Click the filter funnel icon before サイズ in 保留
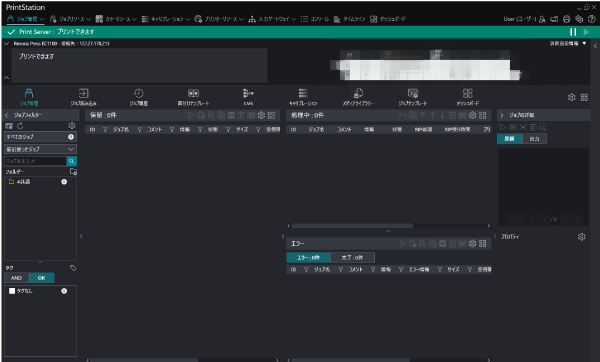600x362 pixels. [x=228, y=130]
